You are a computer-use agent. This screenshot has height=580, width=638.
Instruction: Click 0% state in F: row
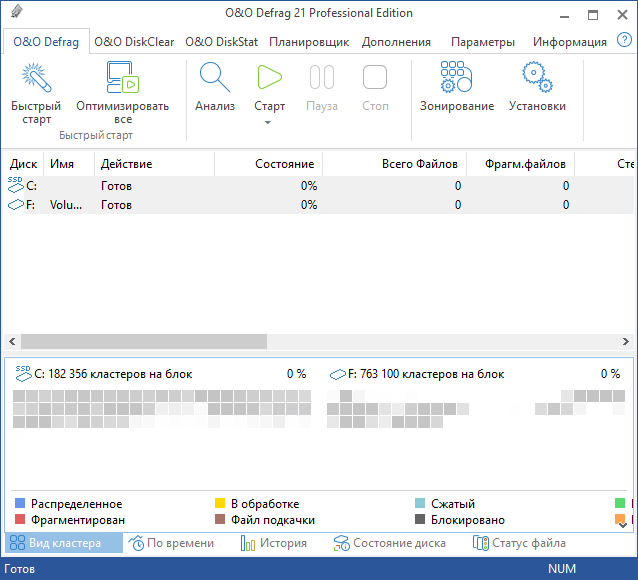coord(309,204)
